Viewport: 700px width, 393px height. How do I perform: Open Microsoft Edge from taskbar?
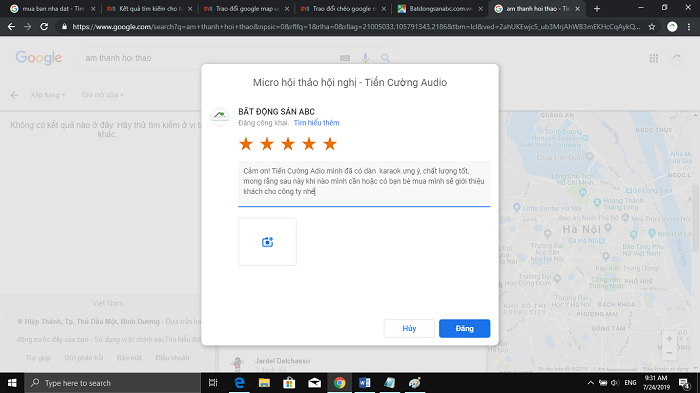coord(239,383)
